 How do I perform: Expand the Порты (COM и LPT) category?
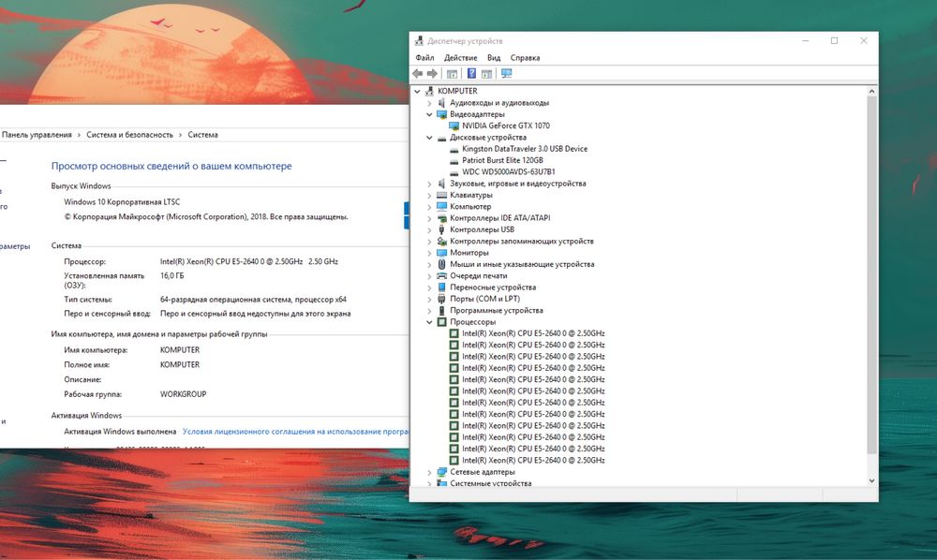(x=429, y=299)
